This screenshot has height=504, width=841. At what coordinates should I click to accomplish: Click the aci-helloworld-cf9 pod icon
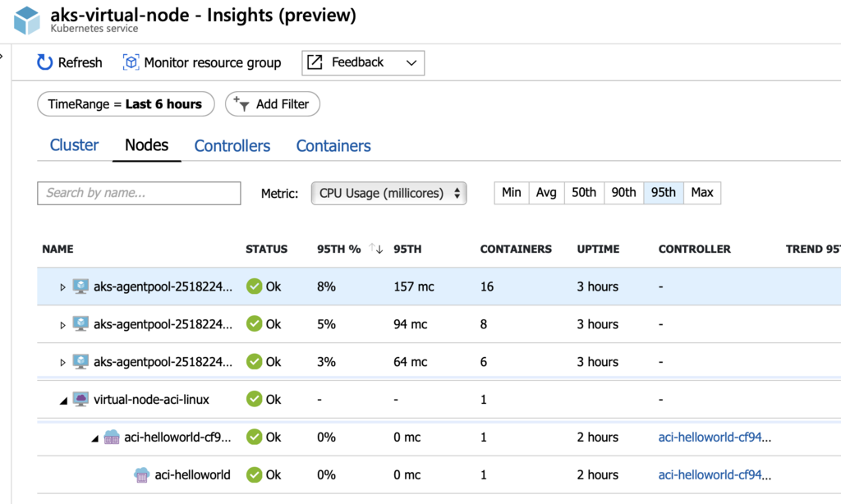click(111, 438)
